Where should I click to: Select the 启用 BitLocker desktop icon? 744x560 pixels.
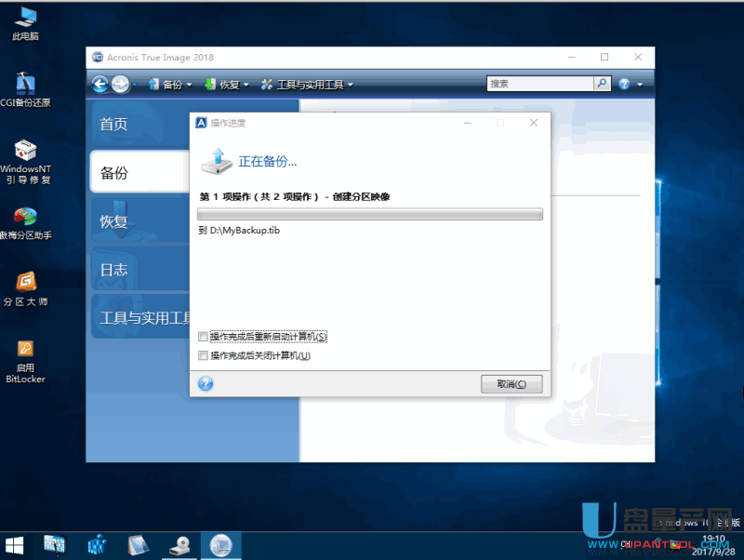click(x=26, y=362)
